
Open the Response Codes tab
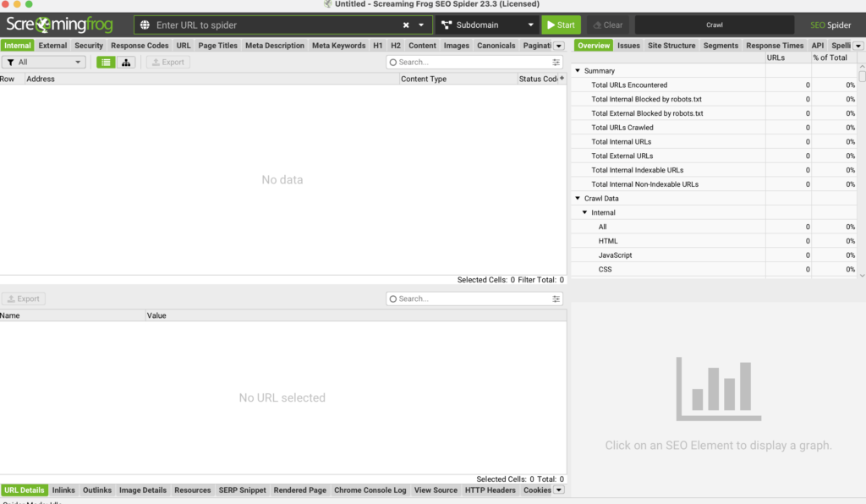[x=140, y=46]
